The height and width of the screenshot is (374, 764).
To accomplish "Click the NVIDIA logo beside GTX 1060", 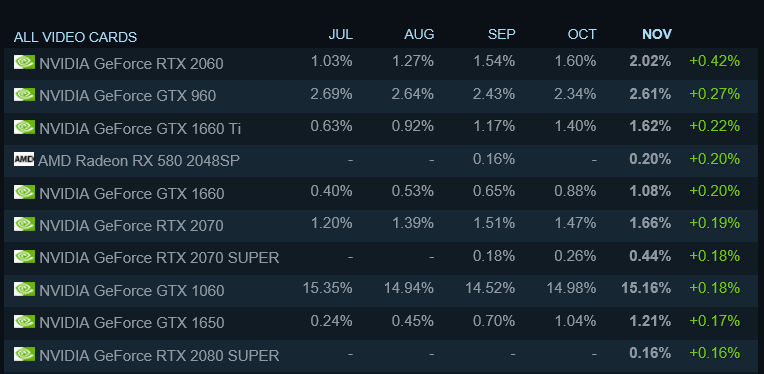I will [24, 289].
